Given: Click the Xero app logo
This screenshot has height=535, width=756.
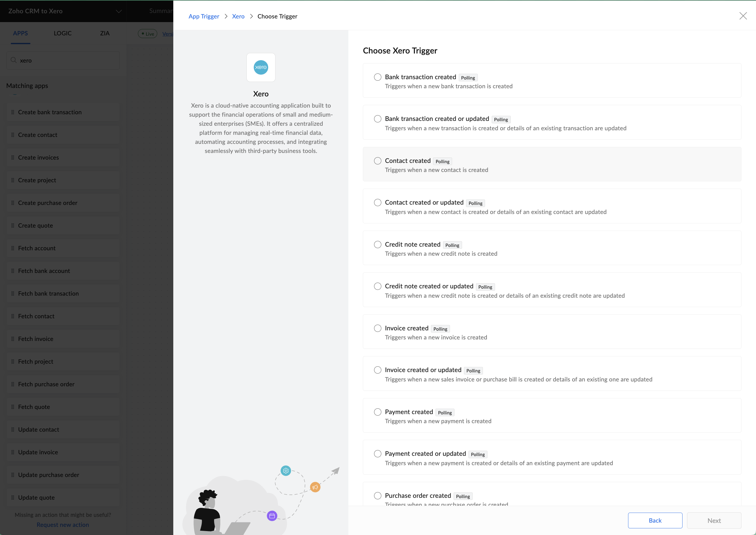Looking at the screenshot, I should 261,67.
